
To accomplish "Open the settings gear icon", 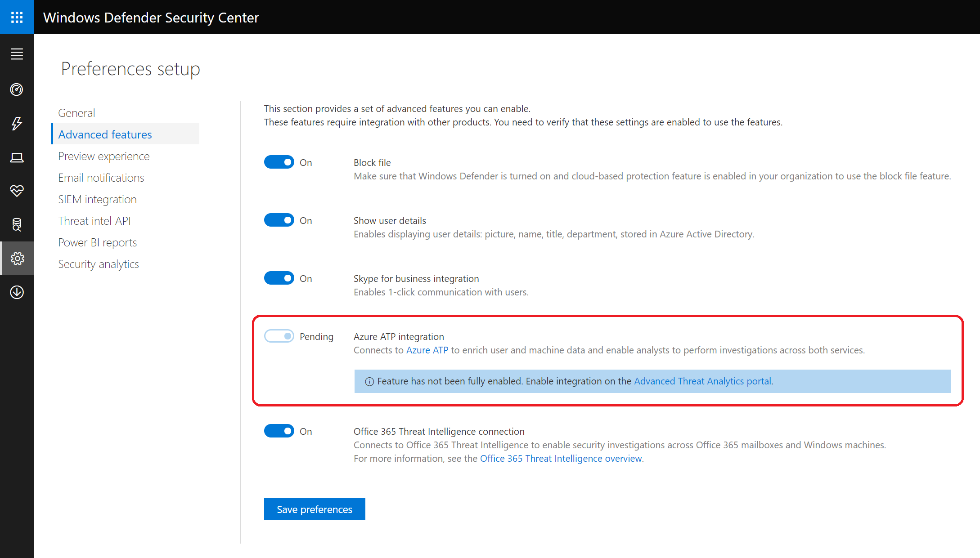I will point(17,259).
